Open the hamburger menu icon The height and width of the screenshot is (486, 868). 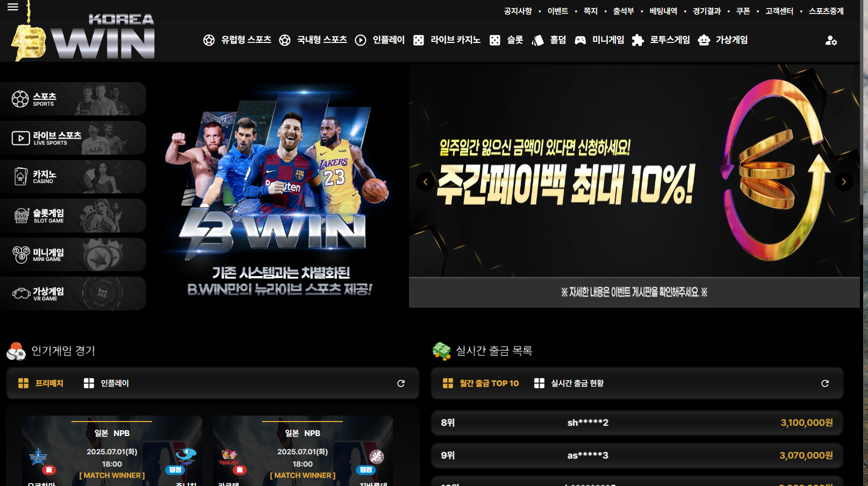pos(13,7)
